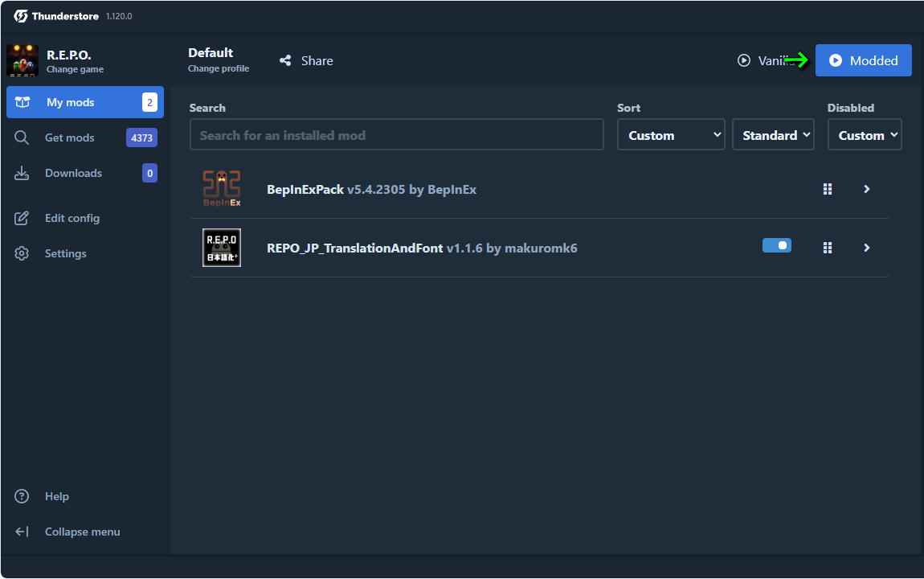Launch the game with Modded button
The width and height of the screenshot is (924, 579).
click(x=863, y=60)
